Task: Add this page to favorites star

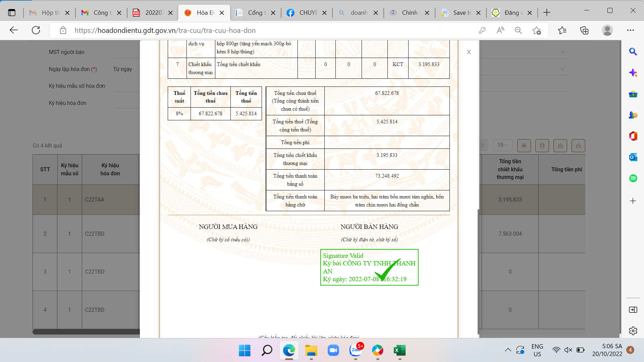Action: 536,31
